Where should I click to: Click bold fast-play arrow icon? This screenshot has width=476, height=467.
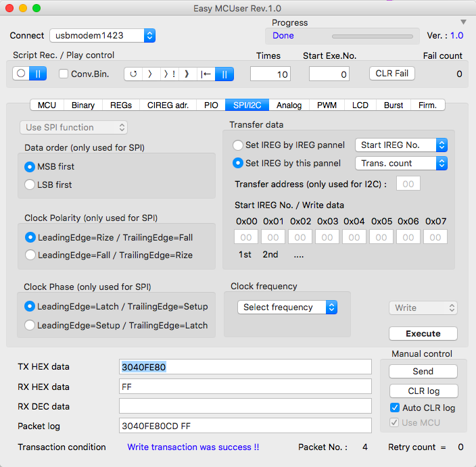pos(187,74)
